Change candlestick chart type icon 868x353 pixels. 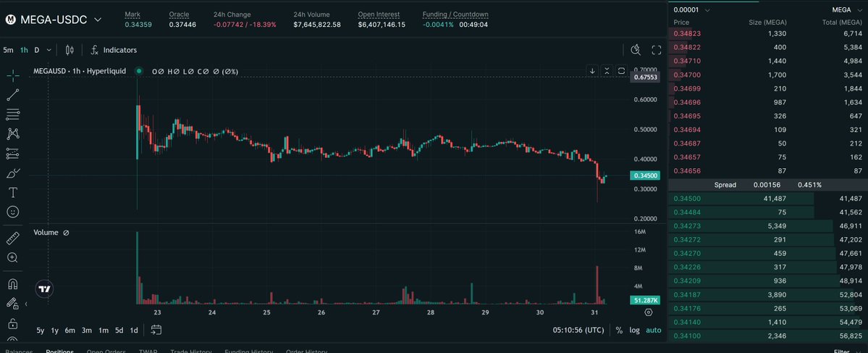[69, 50]
